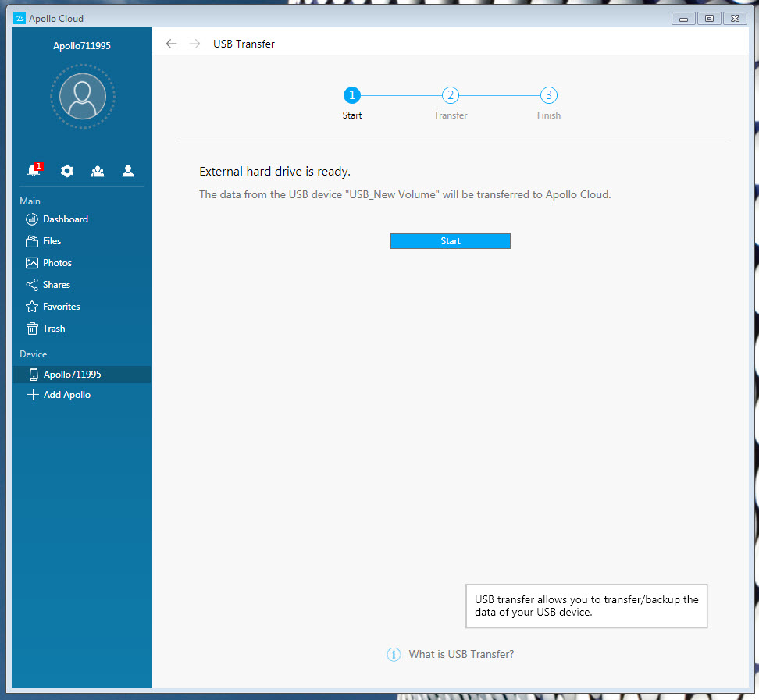Open the group members icon

[x=98, y=171]
